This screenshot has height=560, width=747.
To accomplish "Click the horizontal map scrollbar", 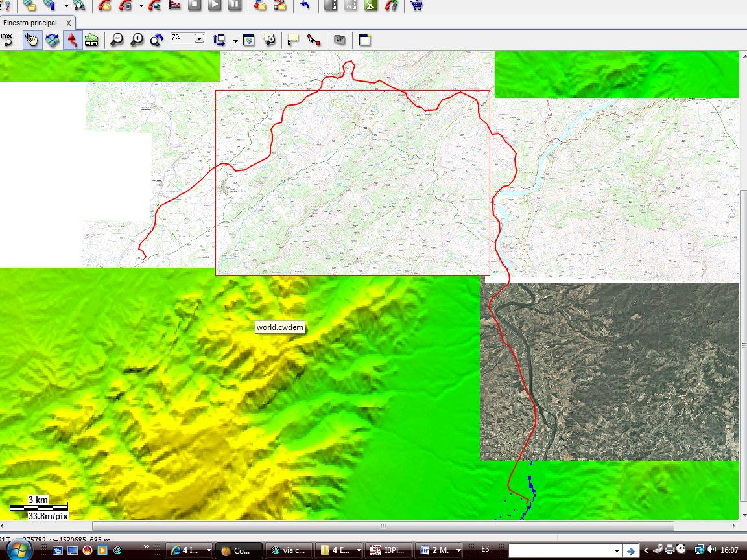I will point(383,526).
